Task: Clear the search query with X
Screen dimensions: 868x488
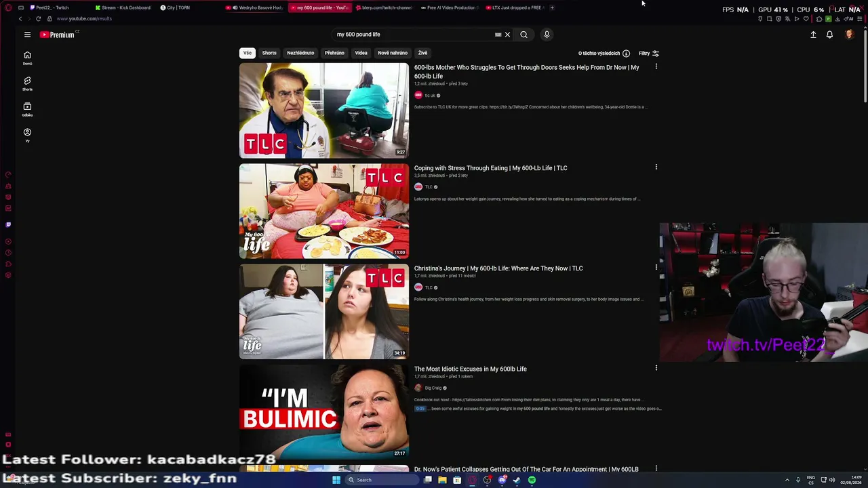Action: click(507, 35)
